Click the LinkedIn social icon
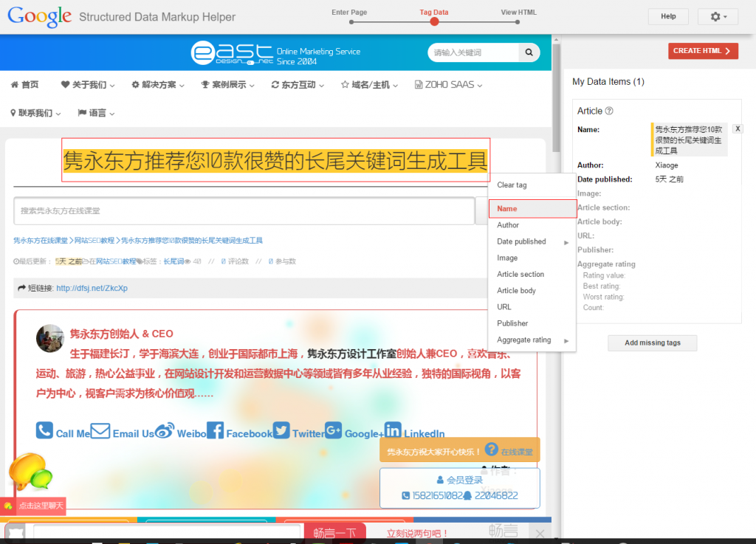This screenshot has width=756, height=544. tap(393, 431)
